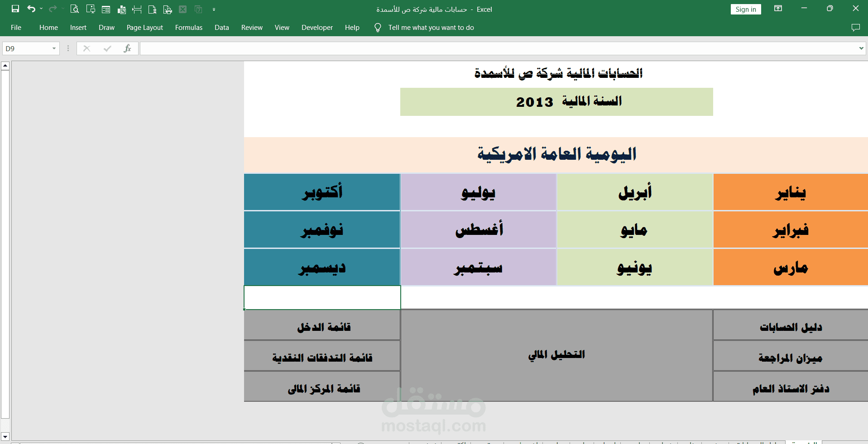Click the يونيو month button
Screen dimensions: 868x444
coord(635,267)
